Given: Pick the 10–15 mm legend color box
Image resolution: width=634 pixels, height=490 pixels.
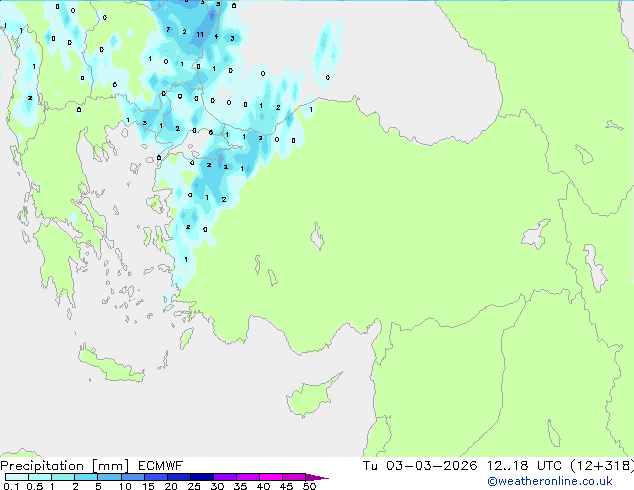Looking at the screenshot, I should (x=132, y=477).
